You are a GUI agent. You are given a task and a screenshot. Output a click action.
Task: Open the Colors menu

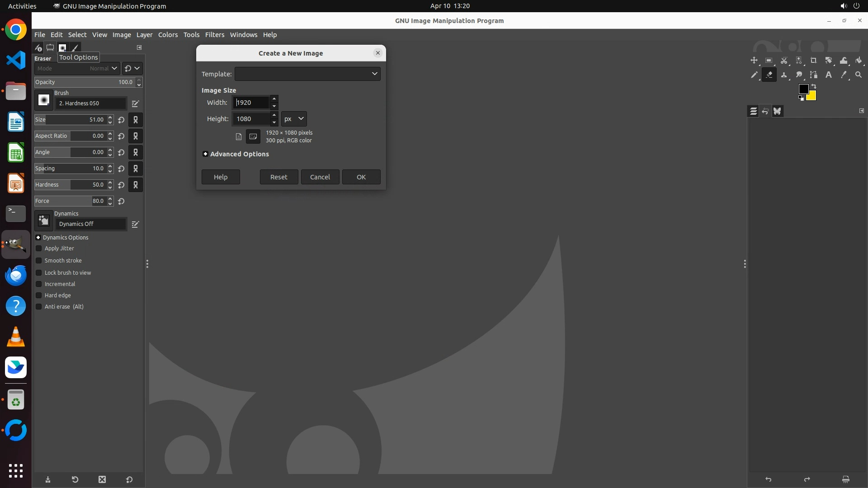click(168, 35)
